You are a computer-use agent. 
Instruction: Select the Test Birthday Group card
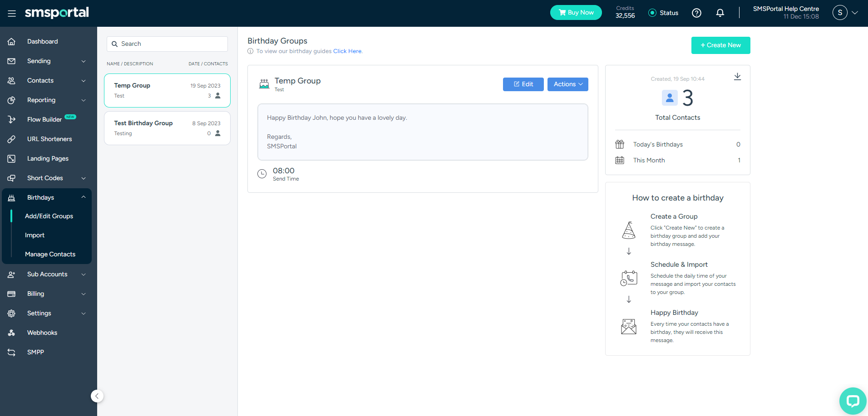167,128
